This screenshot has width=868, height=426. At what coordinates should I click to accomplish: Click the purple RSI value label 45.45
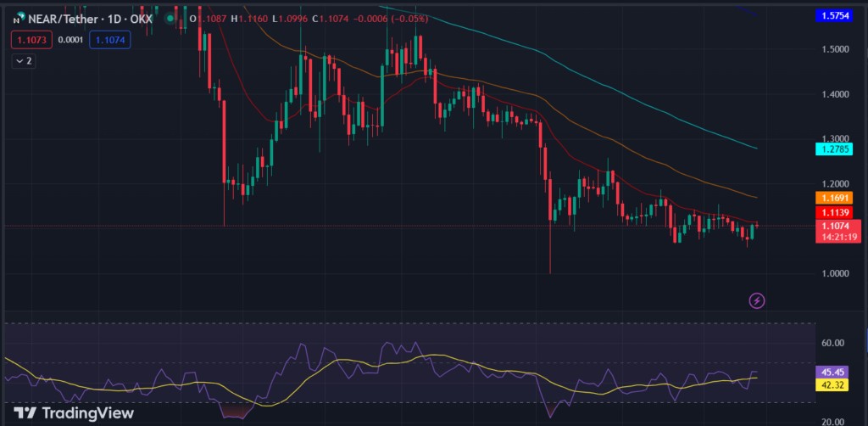point(832,372)
